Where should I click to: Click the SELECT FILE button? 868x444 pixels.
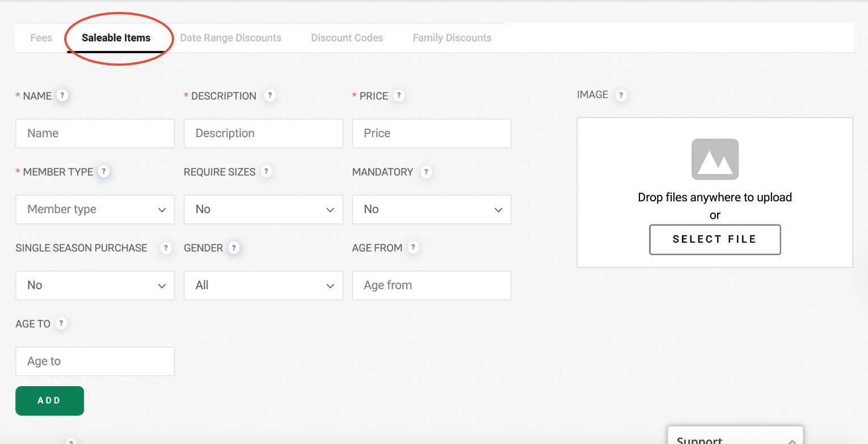click(715, 239)
